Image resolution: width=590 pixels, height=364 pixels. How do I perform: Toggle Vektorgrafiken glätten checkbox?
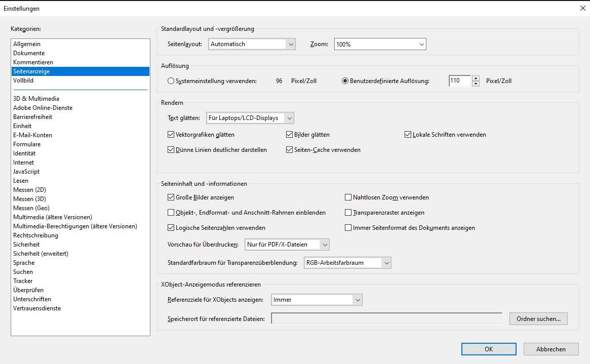coord(171,134)
